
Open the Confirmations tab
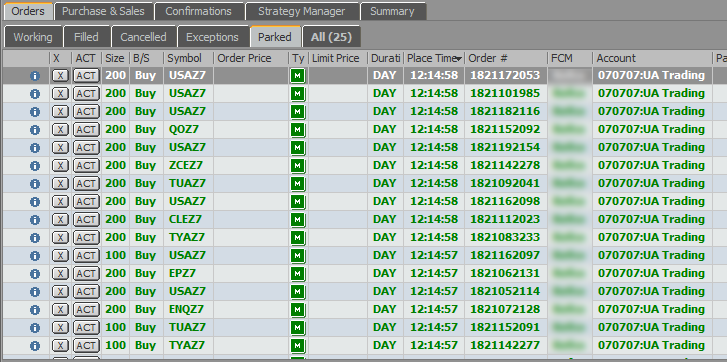pos(198,12)
